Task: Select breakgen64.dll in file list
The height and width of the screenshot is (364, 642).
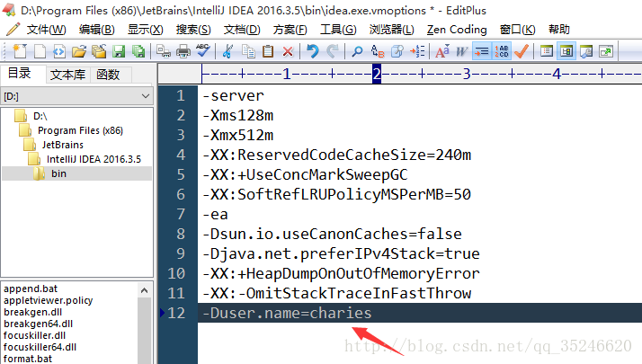Action: [x=38, y=324]
